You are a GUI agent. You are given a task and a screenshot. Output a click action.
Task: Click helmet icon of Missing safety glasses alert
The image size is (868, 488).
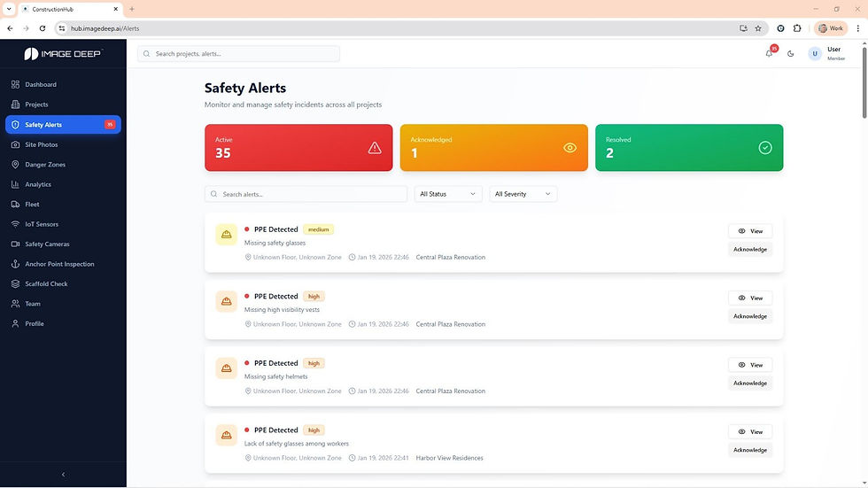pyautogui.click(x=227, y=235)
